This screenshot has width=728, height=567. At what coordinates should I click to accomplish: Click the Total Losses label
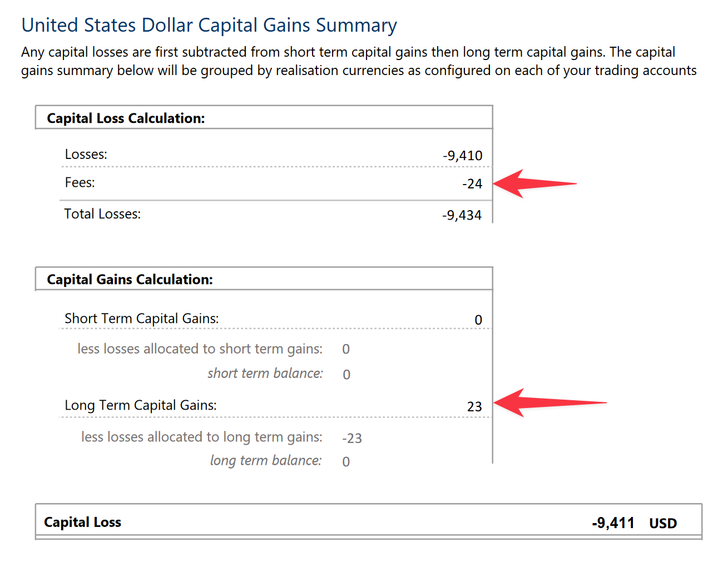click(102, 214)
